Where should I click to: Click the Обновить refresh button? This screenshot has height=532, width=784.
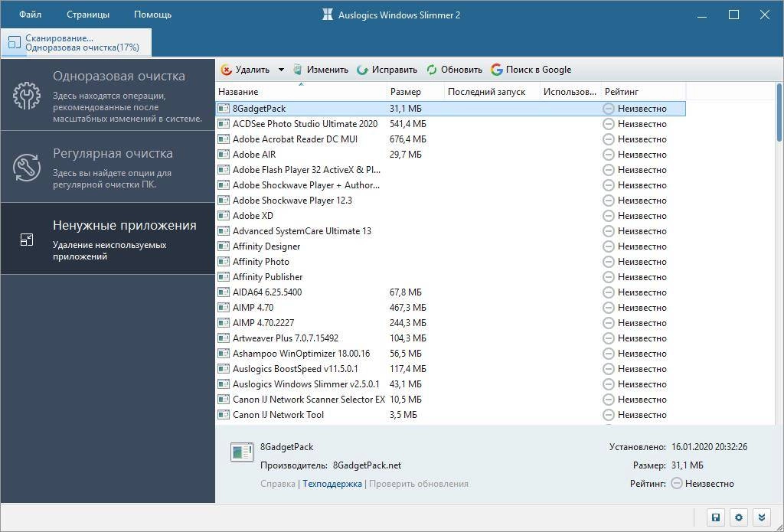455,70
